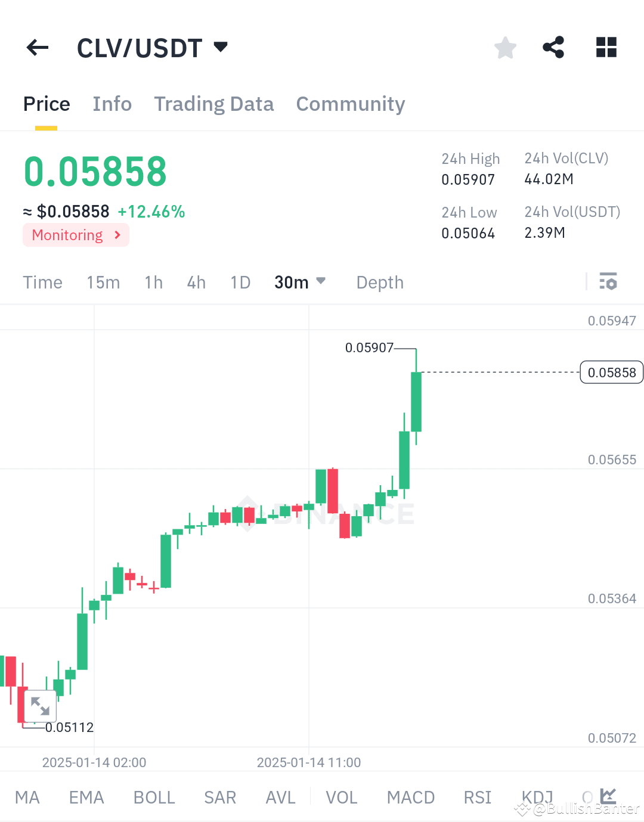
Task: Open the Community tab
Action: [350, 104]
